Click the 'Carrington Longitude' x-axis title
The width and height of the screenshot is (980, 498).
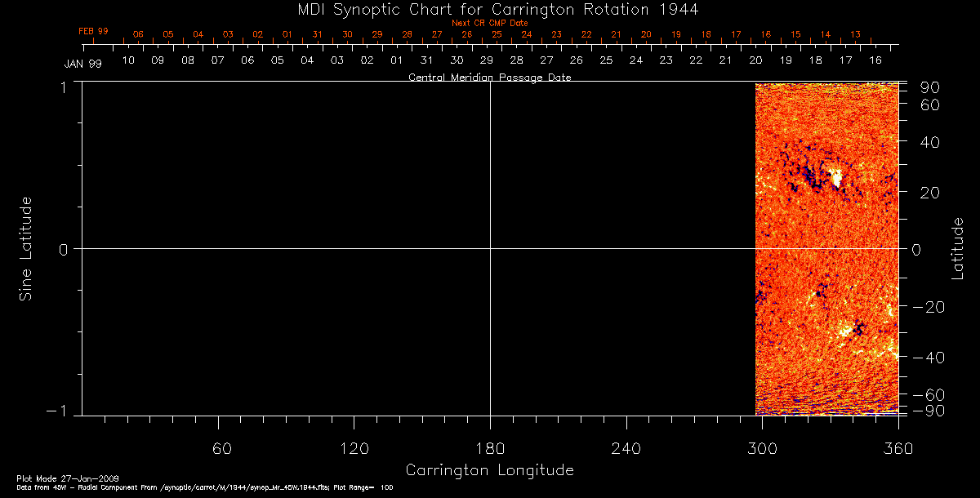[x=489, y=470]
